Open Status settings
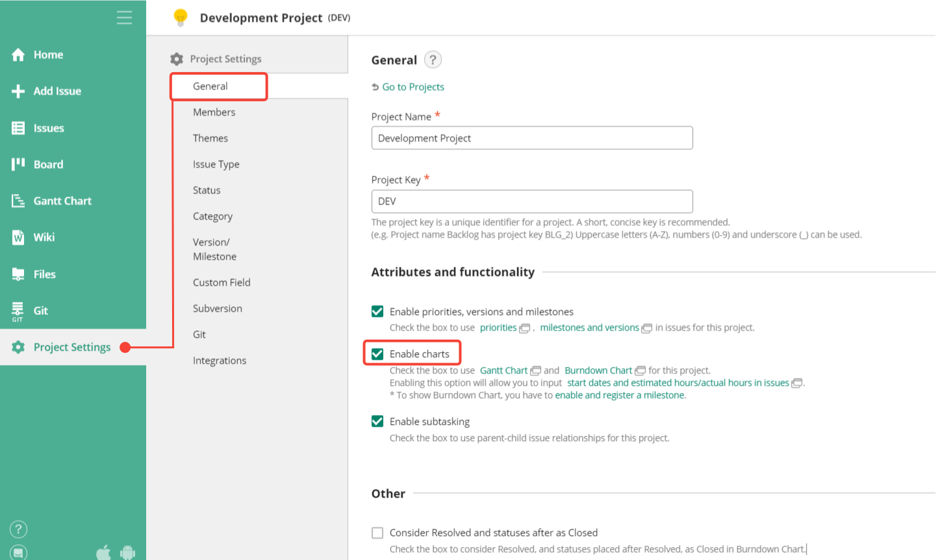The width and height of the screenshot is (936, 560). point(207,190)
